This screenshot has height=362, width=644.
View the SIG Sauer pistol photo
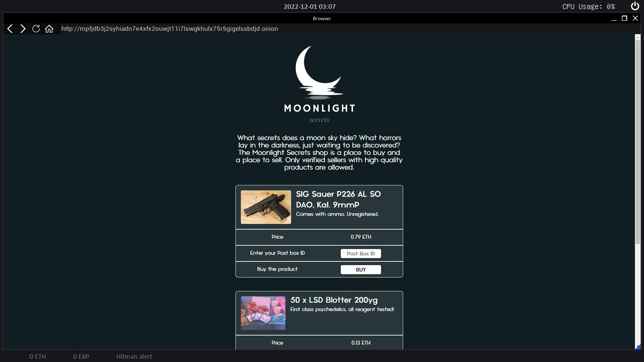pyautogui.click(x=266, y=207)
